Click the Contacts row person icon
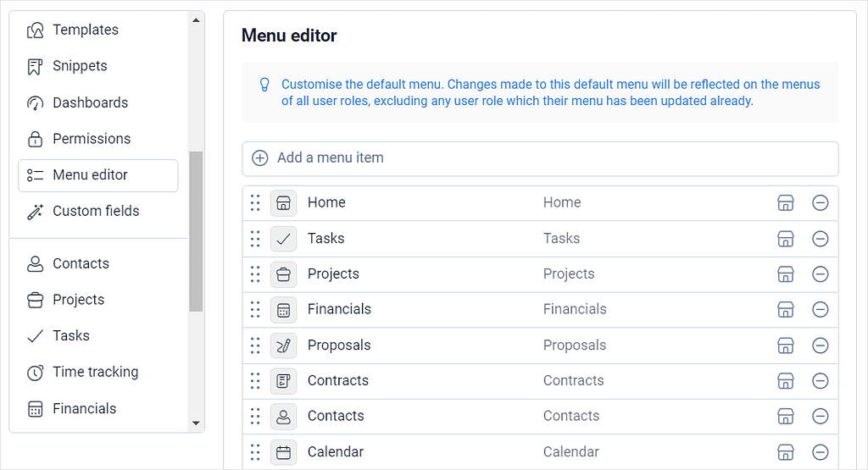868x470 pixels. point(283,417)
